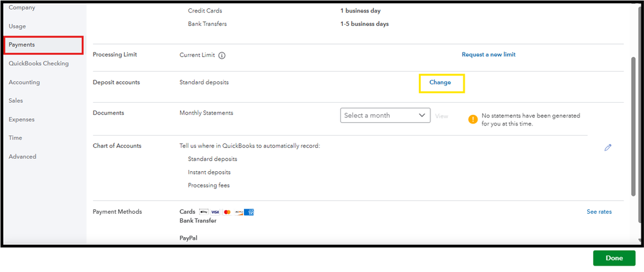The height and width of the screenshot is (272, 644).
Task: Switch to the QuickBooks Checking tab
Action: (x=39, y=63)
